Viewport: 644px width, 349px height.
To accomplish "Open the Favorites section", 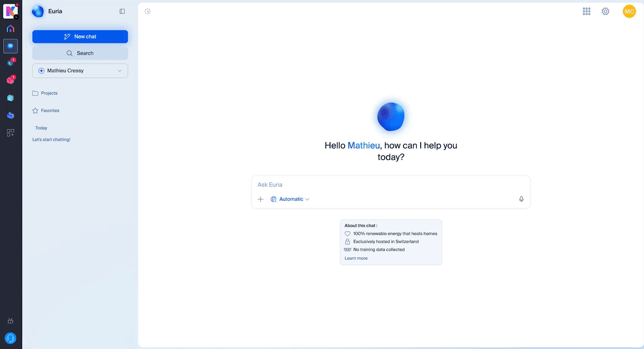I will (50, 111).
